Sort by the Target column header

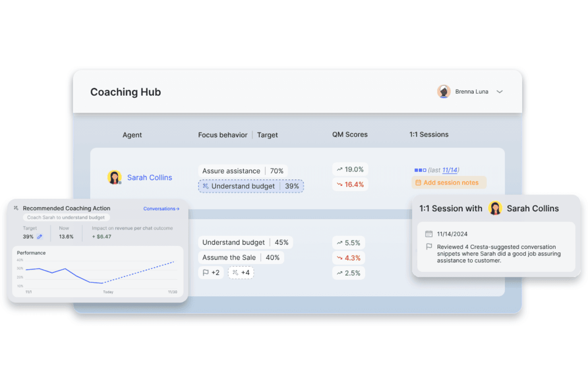pos(267,135)
